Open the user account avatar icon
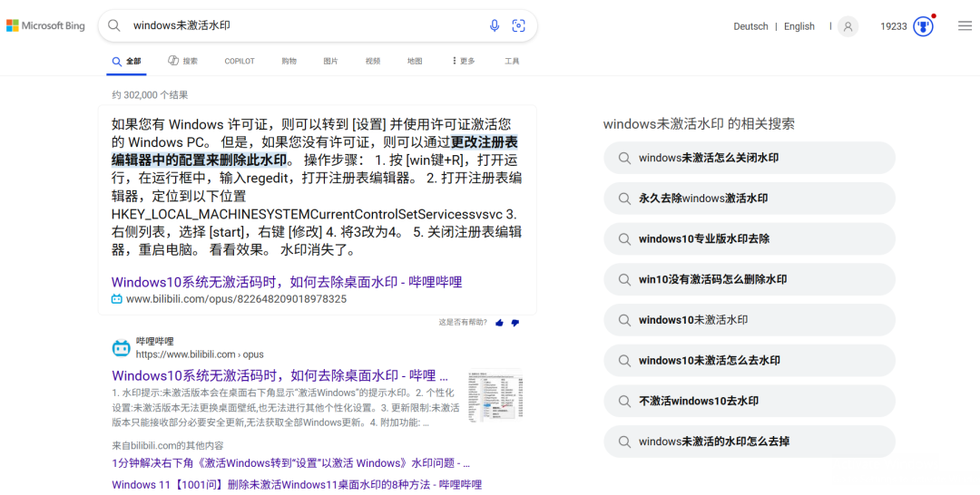This screenshot has width=980, height=495. click(x=848, y=26)
